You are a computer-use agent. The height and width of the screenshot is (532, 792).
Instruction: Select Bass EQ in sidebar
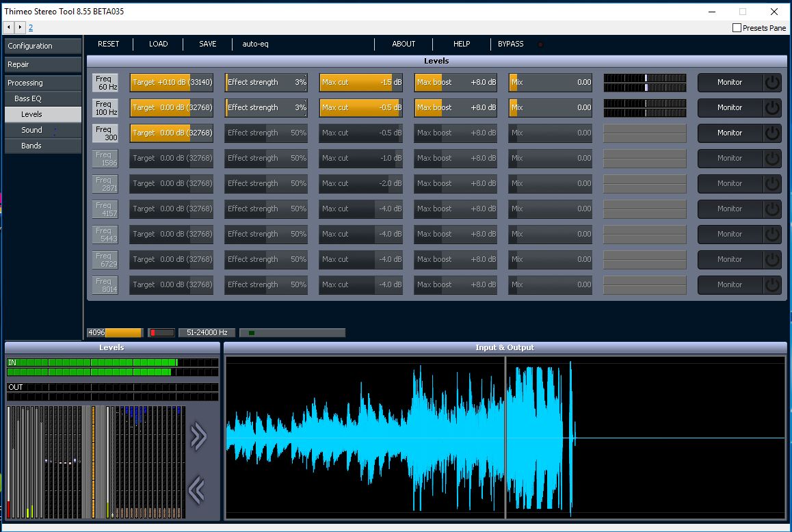(x=43, y=98)
